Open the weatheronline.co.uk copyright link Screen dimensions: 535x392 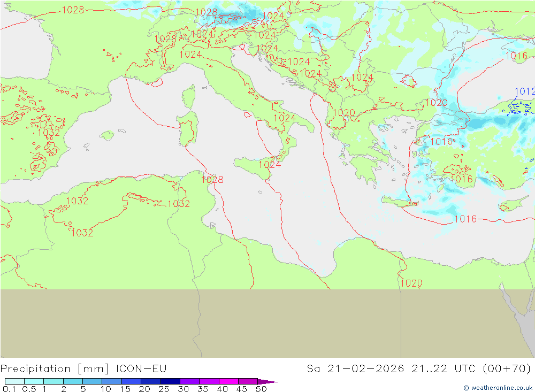[x=498, y=388]
